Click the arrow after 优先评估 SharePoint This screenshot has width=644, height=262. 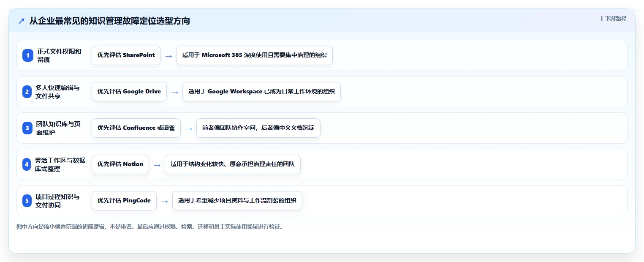click(168, 56)
